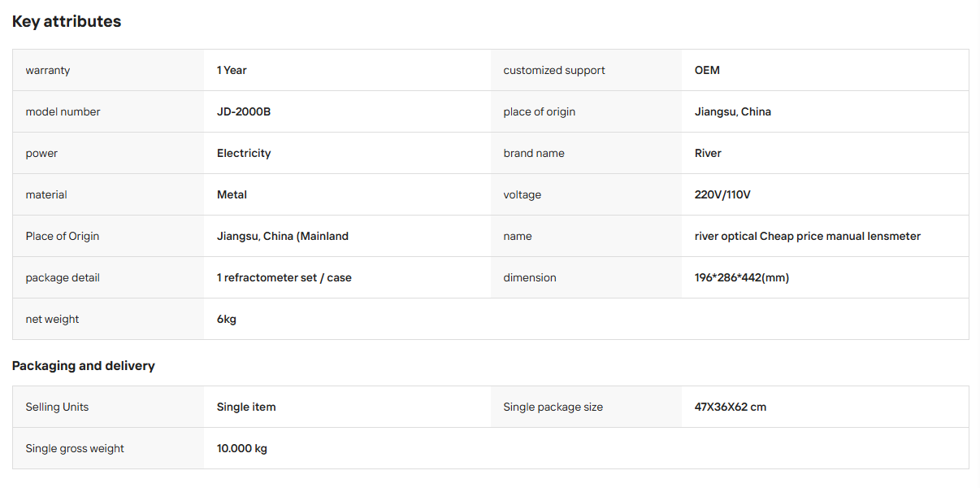Click the voltage value 220V/110V
The image size is (980, 488).
[722, 194]
